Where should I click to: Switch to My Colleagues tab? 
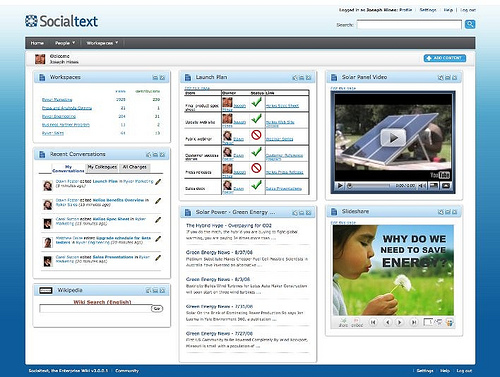(102, 167)
